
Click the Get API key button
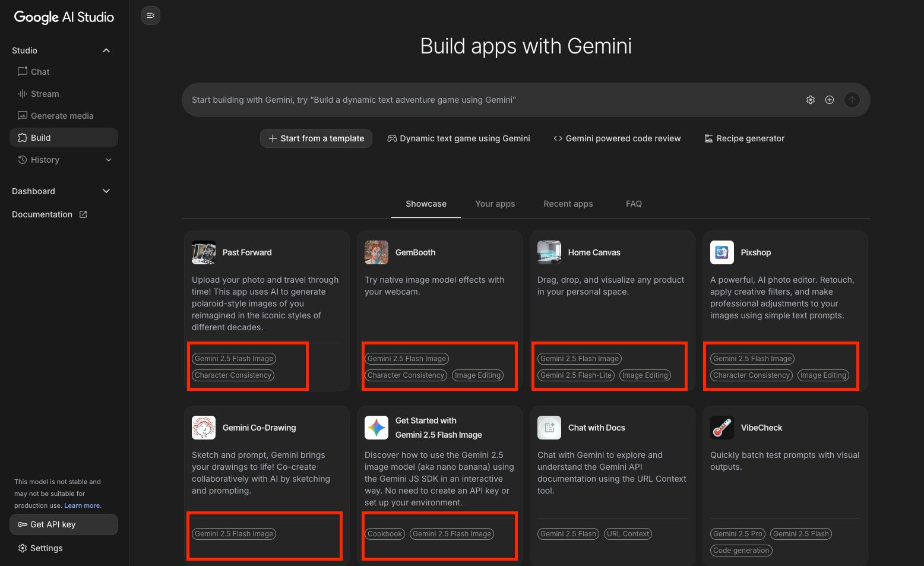[x=64, y=524]
